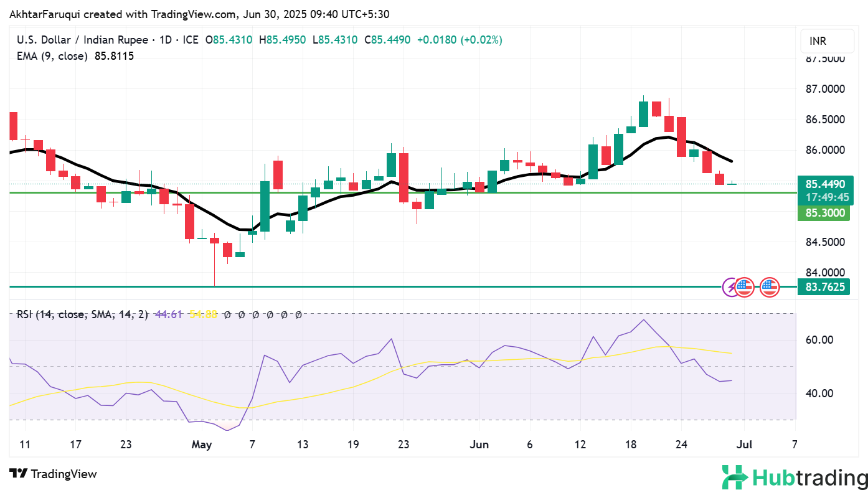Click the purple lightning event icon
Viewport: 868px width, 490px height.
pyautogui.click(x=731, y=287)
